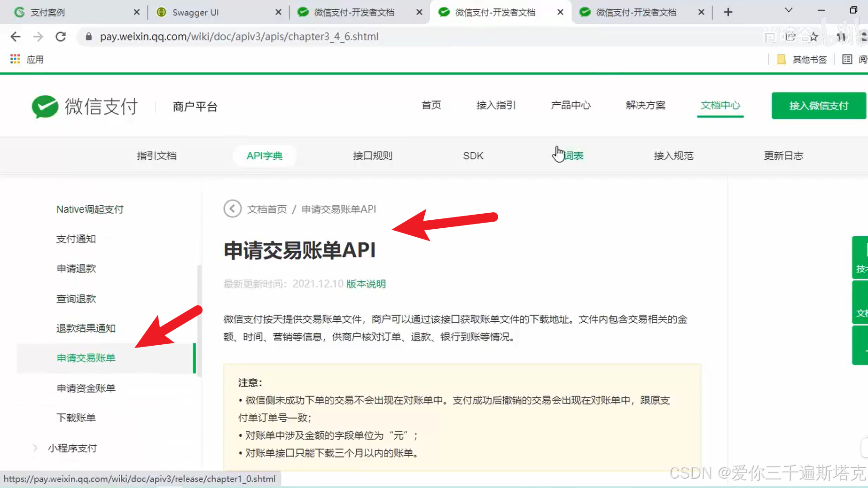
Task: Go back with browser back arrow
Action: pos(15,37)
